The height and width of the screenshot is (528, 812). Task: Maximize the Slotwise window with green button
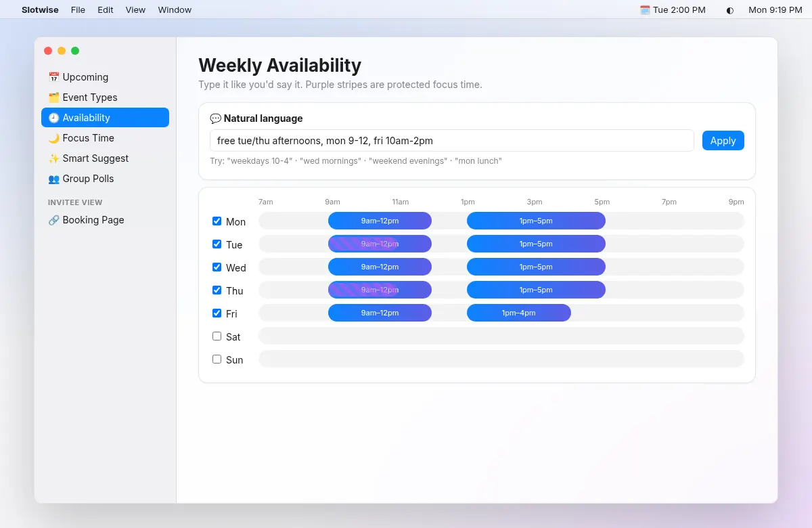[75, 51]
